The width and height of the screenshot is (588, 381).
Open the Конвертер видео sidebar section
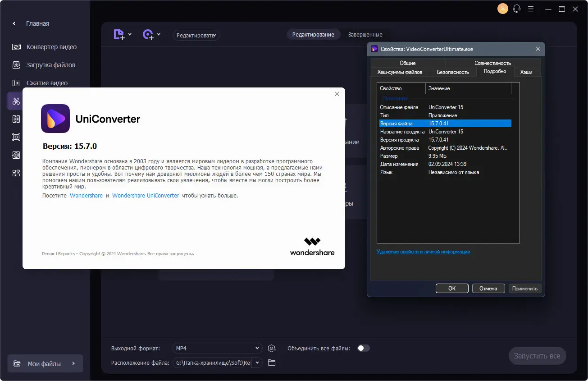pos(45,47)
